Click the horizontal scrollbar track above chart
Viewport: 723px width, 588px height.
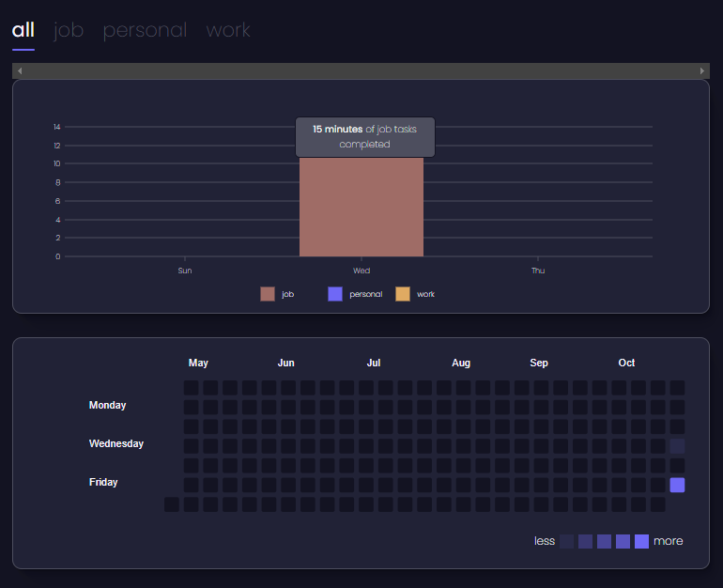click(x=361, y=70)
